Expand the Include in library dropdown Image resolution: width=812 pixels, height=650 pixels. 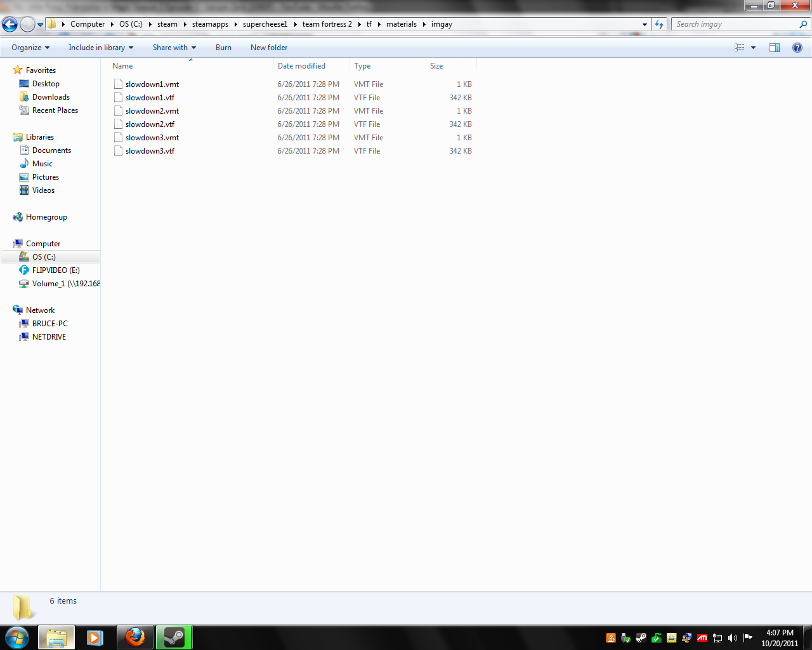click(101, 48)
